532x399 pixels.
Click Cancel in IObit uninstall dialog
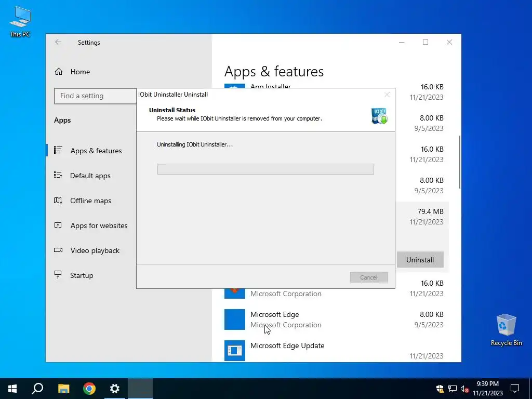(x=369, y=277)
